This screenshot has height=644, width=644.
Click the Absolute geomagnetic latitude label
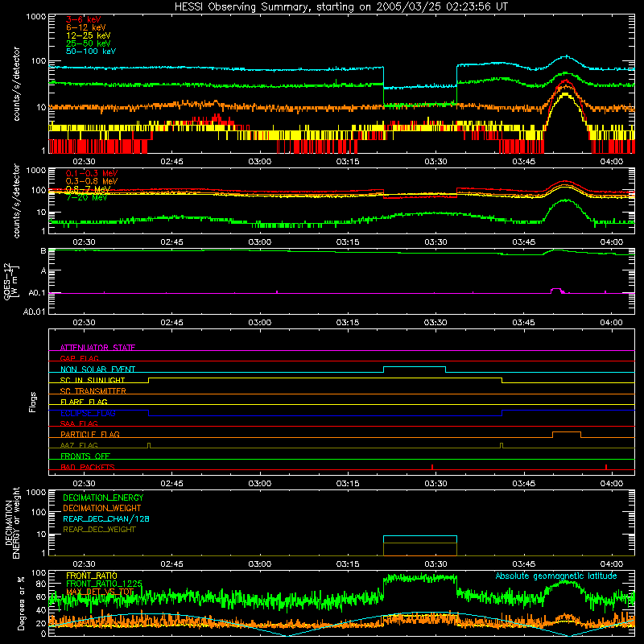tap(556, 576)
